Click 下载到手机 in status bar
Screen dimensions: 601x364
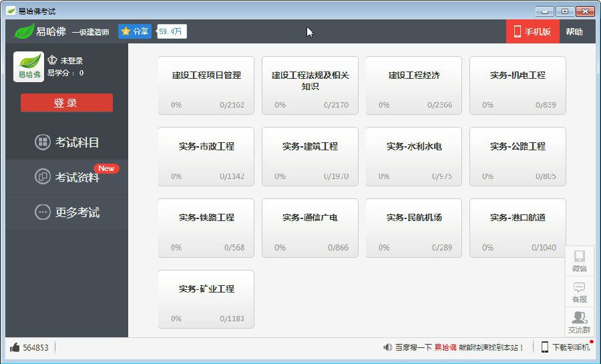pyautogui.click(x=571, y=347)
